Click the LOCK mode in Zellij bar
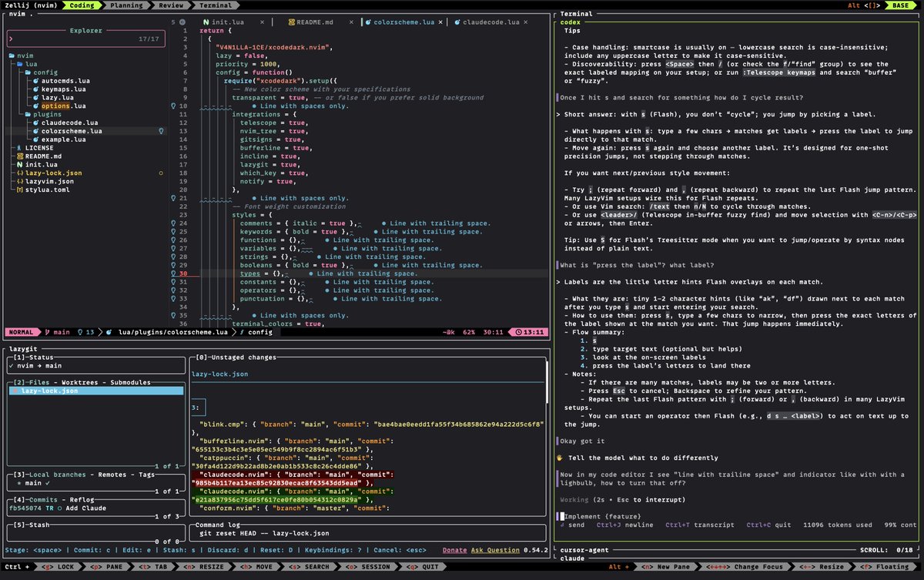924x580 pixels. (59, 567)
